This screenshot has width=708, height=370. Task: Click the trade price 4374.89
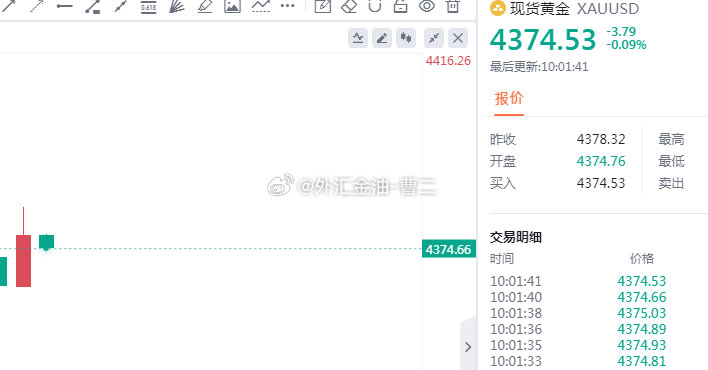click(642, 329)
